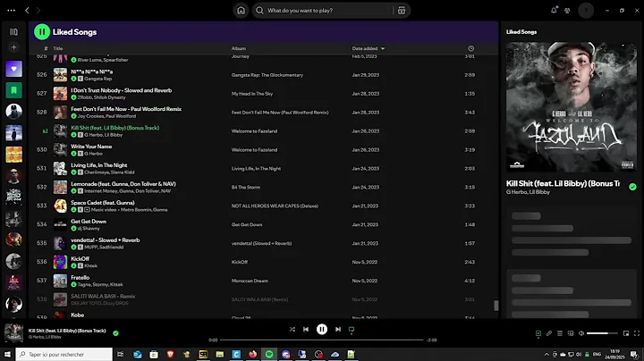Skip to the previous track
Viewport: 644px width, 361px height.
pos(306,329)
